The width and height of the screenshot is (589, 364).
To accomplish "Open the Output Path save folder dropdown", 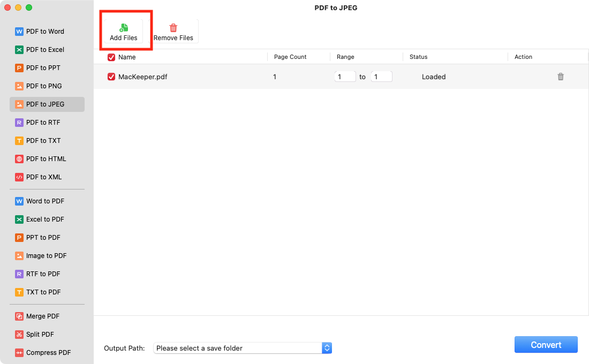I will click(327, 348).
